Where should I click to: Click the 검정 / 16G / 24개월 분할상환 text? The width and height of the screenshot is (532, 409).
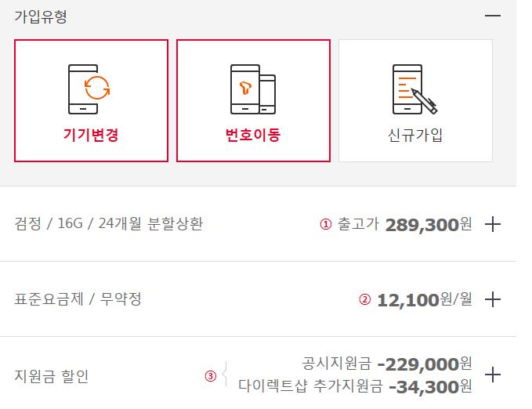(109, 224)
